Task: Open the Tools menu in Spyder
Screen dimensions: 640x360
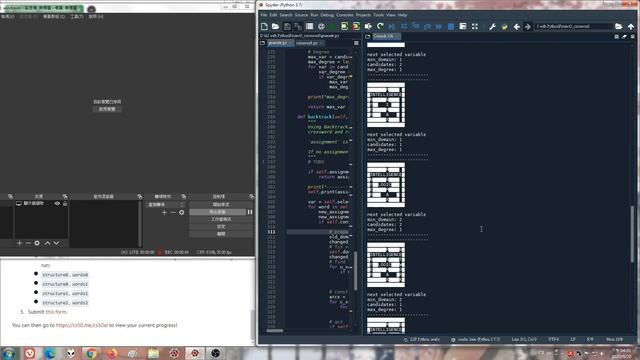Action: tap(378, 15)
